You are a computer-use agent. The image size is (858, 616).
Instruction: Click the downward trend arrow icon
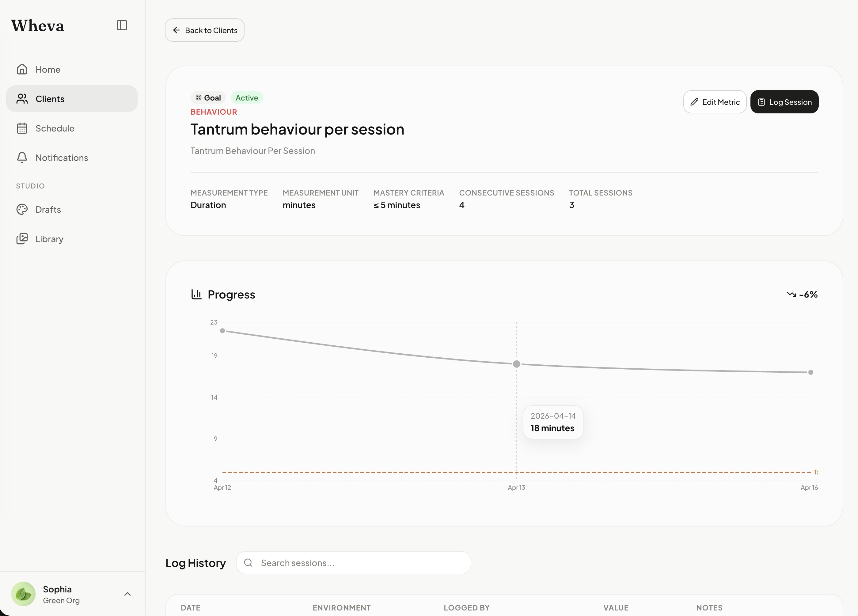coord(792,294)
